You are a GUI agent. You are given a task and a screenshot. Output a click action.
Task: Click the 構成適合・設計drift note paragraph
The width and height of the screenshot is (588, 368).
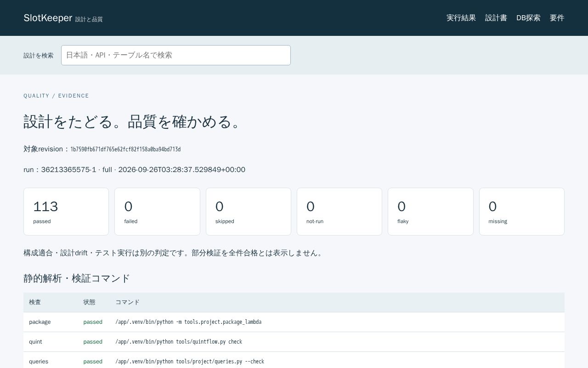[174, 253]
